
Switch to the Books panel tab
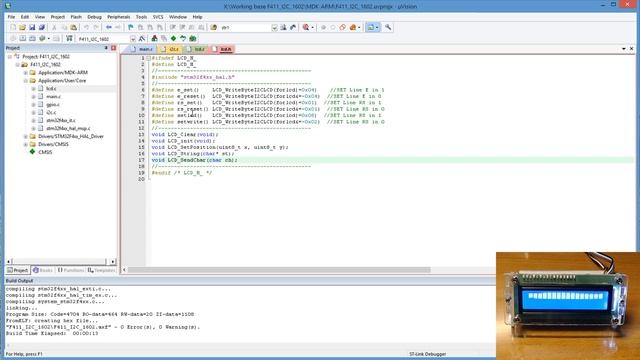pyautogui.click(x=43, y=270)
